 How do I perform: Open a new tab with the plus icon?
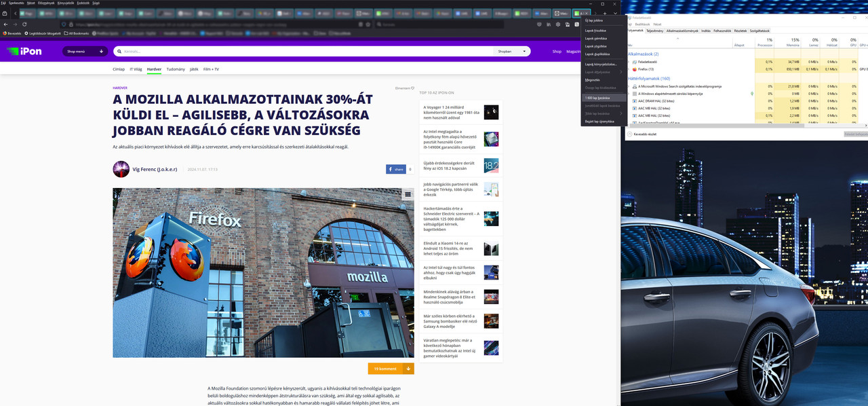pyautogui.click(x=605, y=14)
